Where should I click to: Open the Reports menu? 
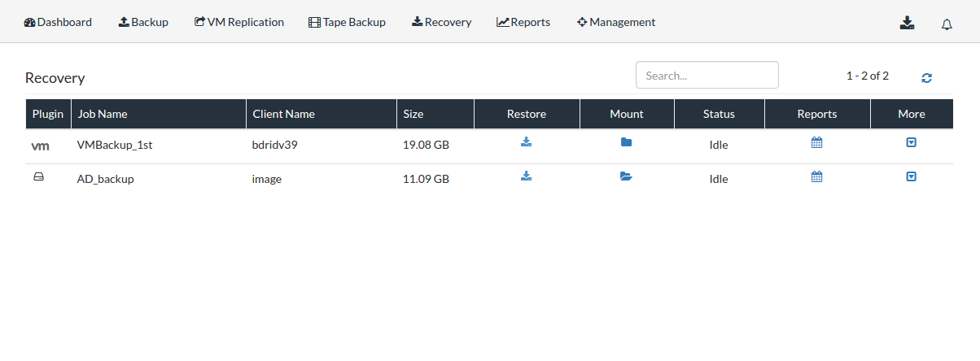point(523,22)
